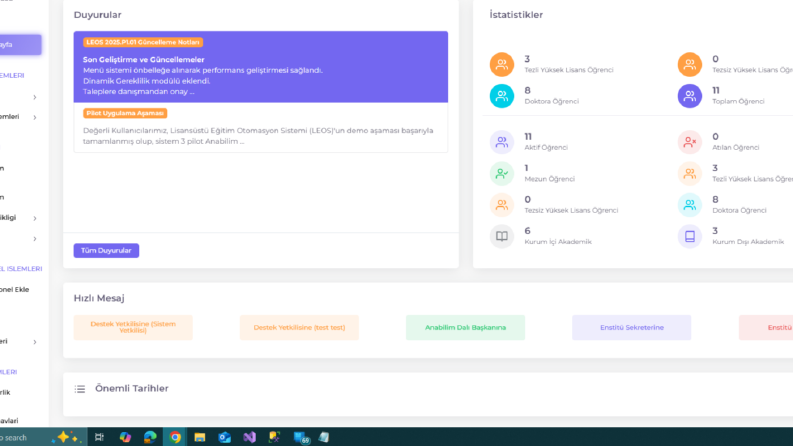Click purple Toplam Öğrenci icon

point(689,96)
